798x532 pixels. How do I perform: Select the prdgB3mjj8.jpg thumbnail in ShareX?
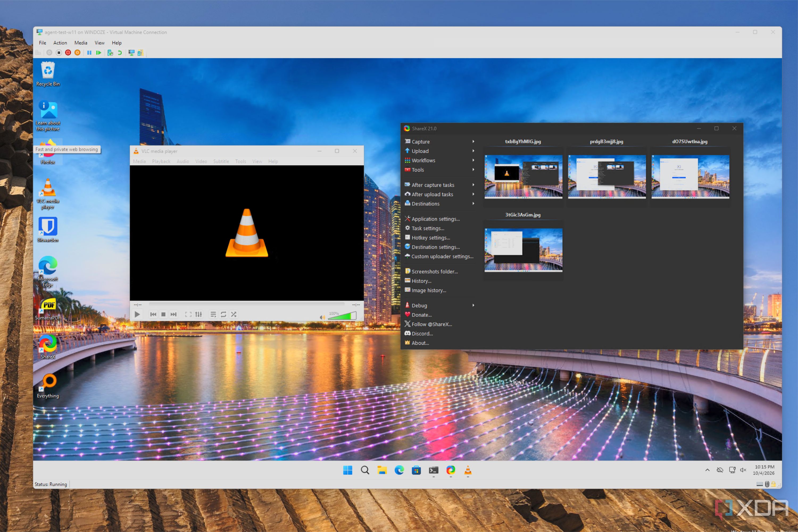pyautogui.click(x=607, y=176)
